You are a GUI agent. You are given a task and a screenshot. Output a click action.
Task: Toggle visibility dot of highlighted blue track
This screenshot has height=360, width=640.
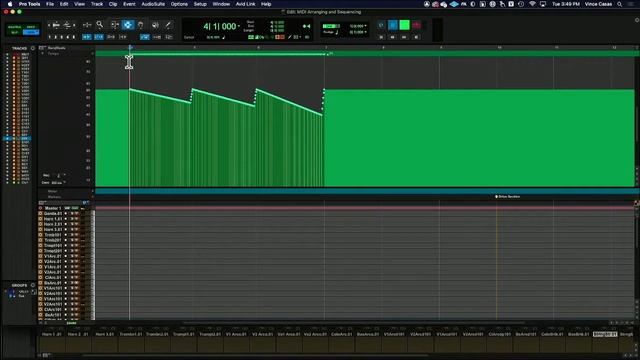coord(7,139)
